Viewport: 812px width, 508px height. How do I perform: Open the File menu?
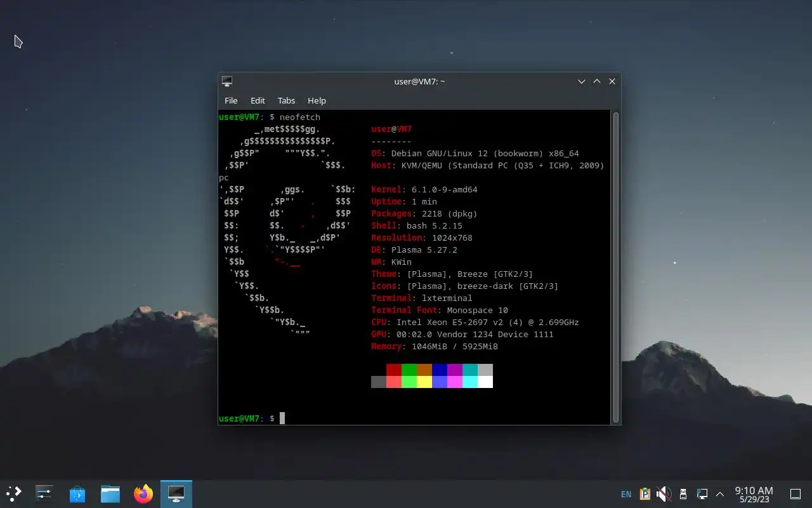231,100
